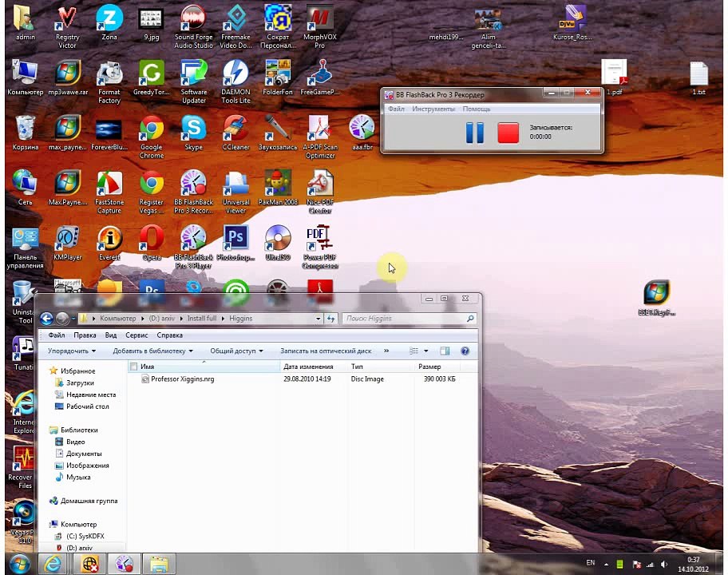Tick the select-all checkbox in header
728x575 pixels.
(x=134, y=367)
